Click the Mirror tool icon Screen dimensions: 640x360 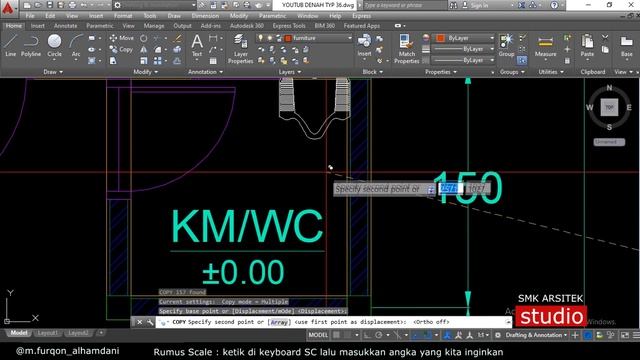point(144,49)
